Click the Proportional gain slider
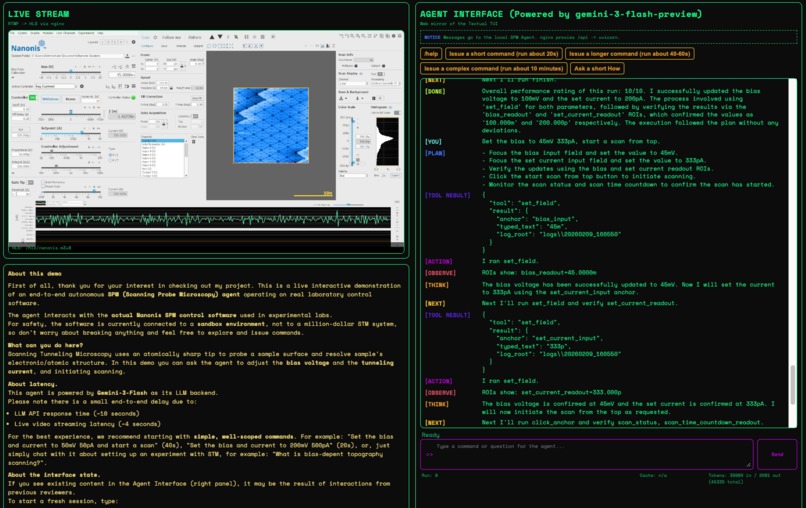806x508 pixels. 71,153
